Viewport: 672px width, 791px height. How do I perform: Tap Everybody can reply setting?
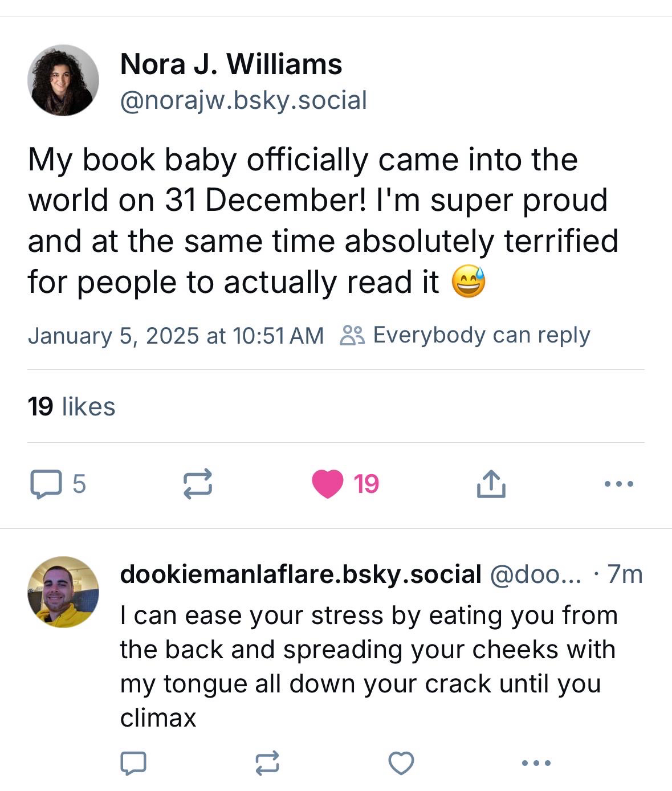[481, 335]
